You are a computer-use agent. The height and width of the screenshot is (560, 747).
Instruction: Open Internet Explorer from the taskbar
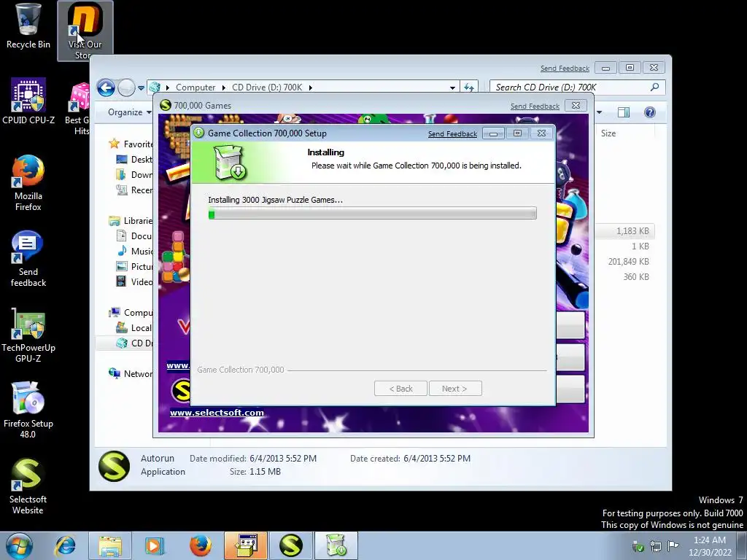pyautogui.click(x=65, y=545)
